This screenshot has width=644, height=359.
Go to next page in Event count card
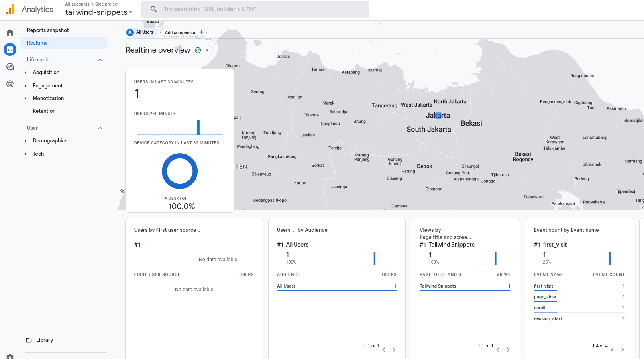(x=622, y=350)
